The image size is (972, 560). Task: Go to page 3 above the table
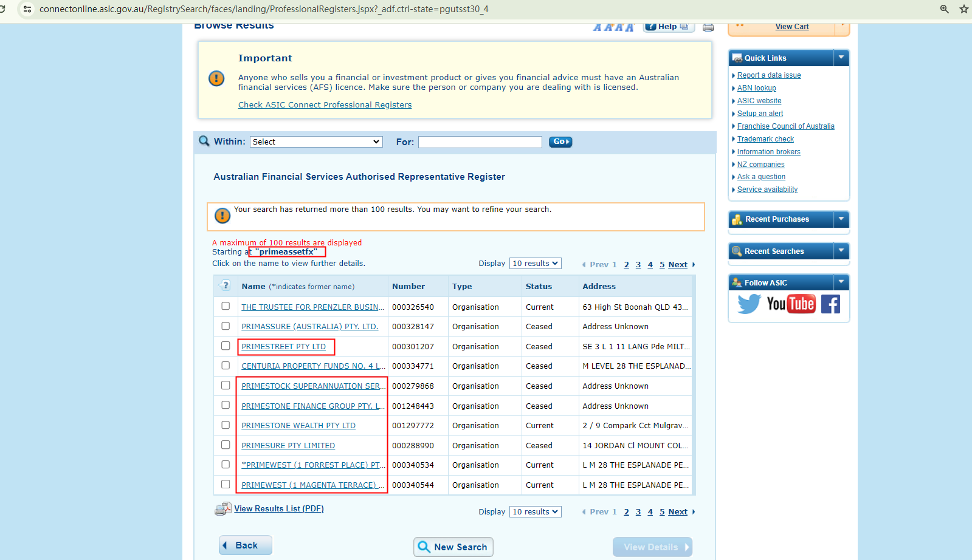click(x=638, y=265)
